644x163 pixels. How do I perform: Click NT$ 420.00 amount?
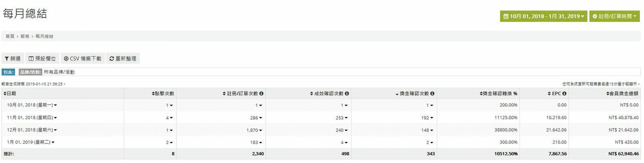(x=627, y=142)
